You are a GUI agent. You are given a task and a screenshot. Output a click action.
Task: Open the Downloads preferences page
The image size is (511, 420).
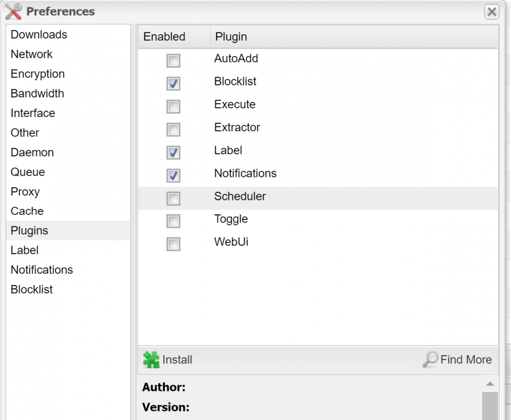point(68,35)
